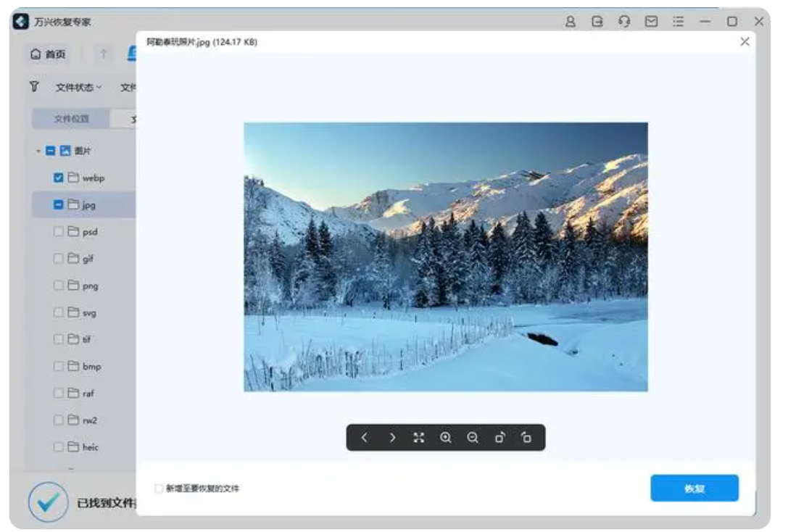Select the 文件位置 tab
This screenshot has width=788, height=532.
[x=71, y=119]
